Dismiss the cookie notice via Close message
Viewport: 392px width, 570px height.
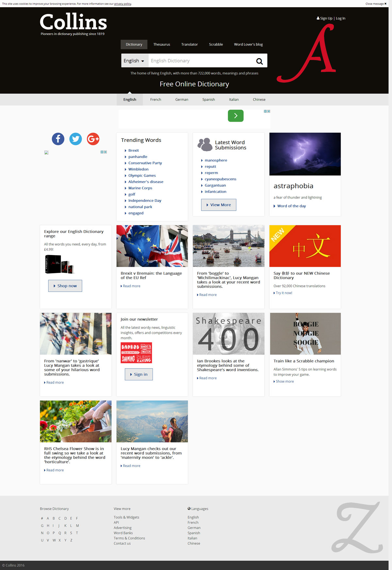pyautogui.click(x=376, y=4)
